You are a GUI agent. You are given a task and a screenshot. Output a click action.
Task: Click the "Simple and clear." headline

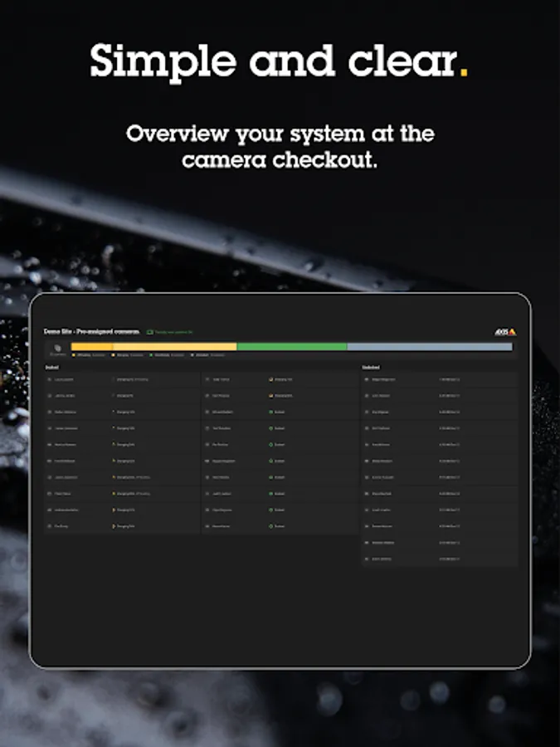pyautogui.click(x=279, y=62)
